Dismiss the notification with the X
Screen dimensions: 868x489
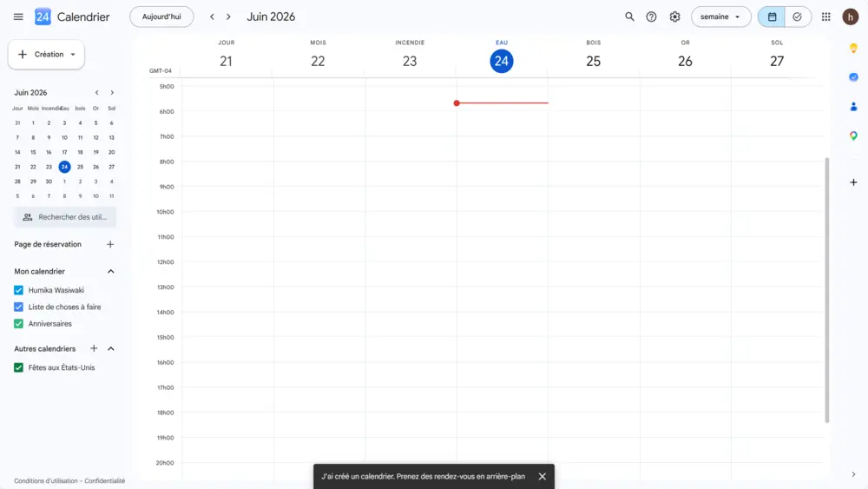(542, 476)
